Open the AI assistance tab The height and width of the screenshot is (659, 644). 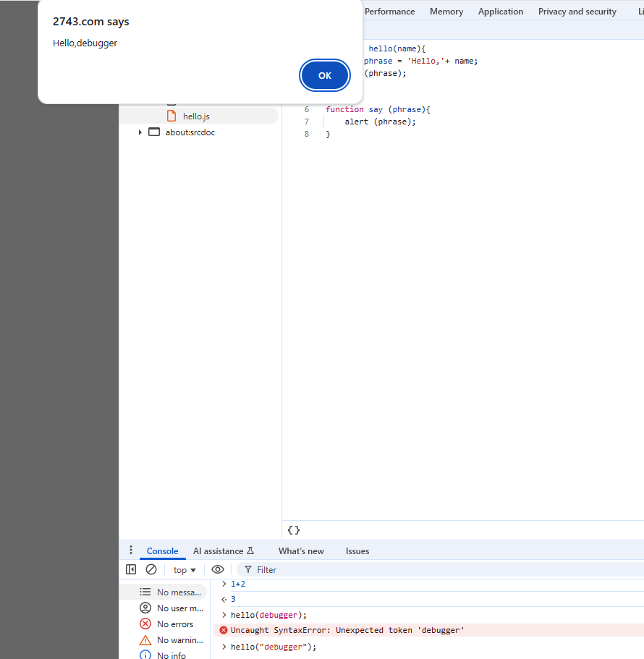(x=223, y=551)
